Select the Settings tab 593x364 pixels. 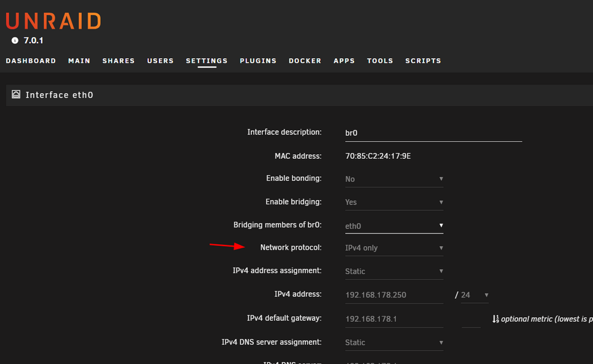coord(207,61)
